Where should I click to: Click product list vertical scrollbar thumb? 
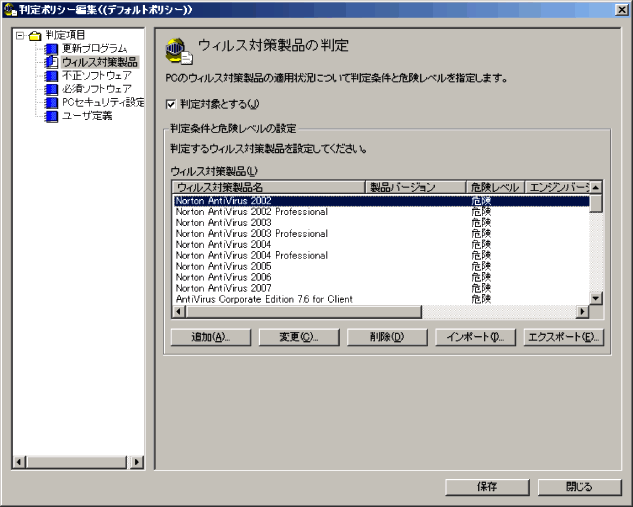(x=596, y=203)
